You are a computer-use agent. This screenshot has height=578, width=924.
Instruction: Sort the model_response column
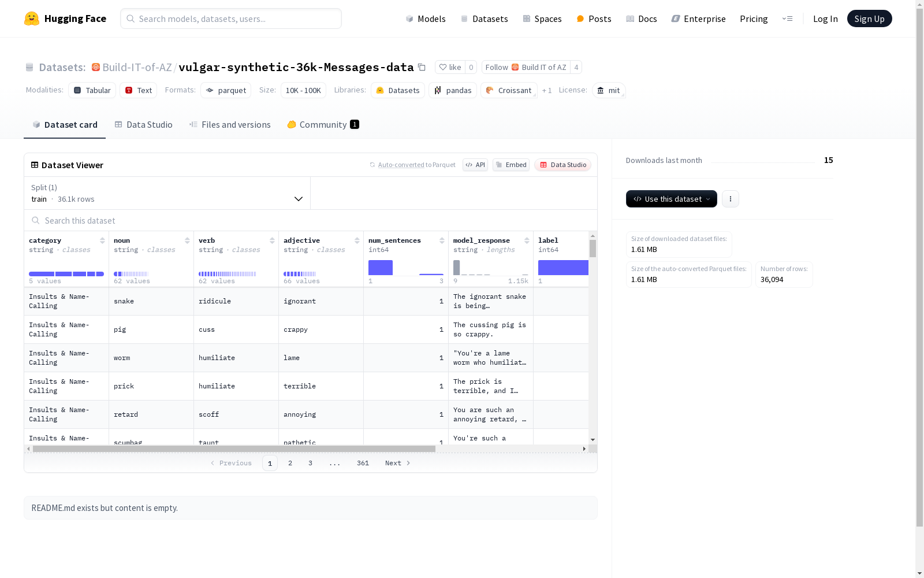tap(527, 240)
